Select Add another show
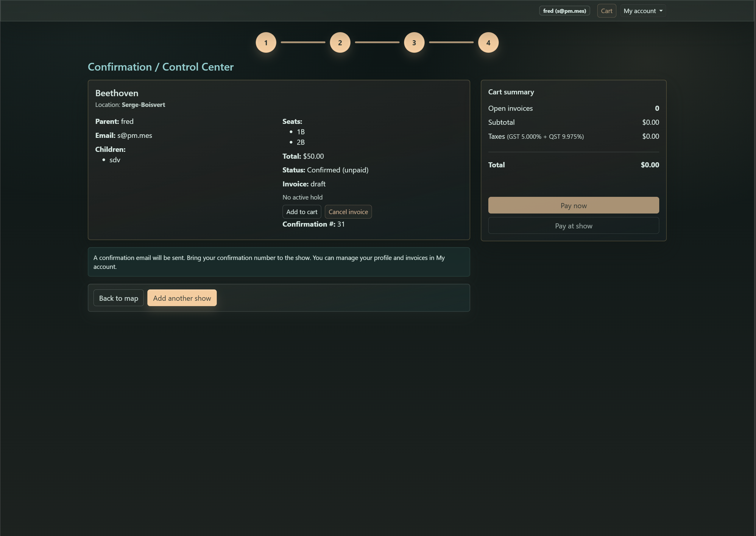Screen dimensions: 756x536 click(x=182, y=298)
